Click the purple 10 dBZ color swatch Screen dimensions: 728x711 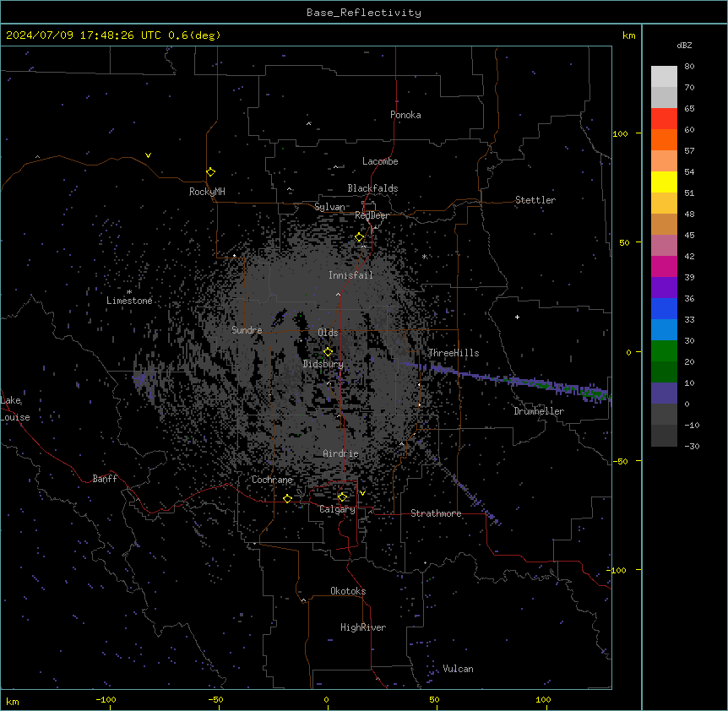point(664,393)
